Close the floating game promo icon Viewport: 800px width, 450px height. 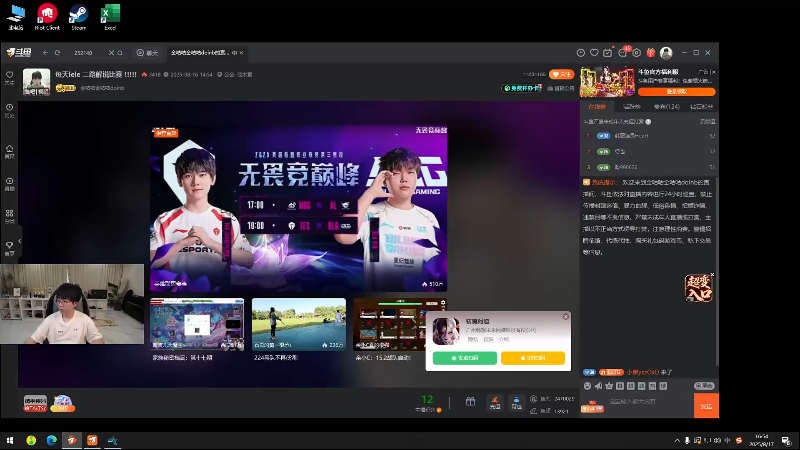712,275
